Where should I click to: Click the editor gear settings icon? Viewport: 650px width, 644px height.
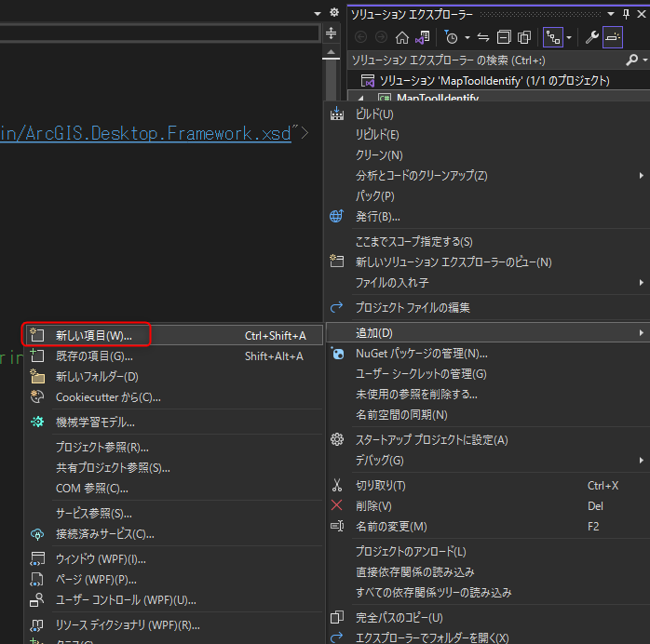pos(334,12)
